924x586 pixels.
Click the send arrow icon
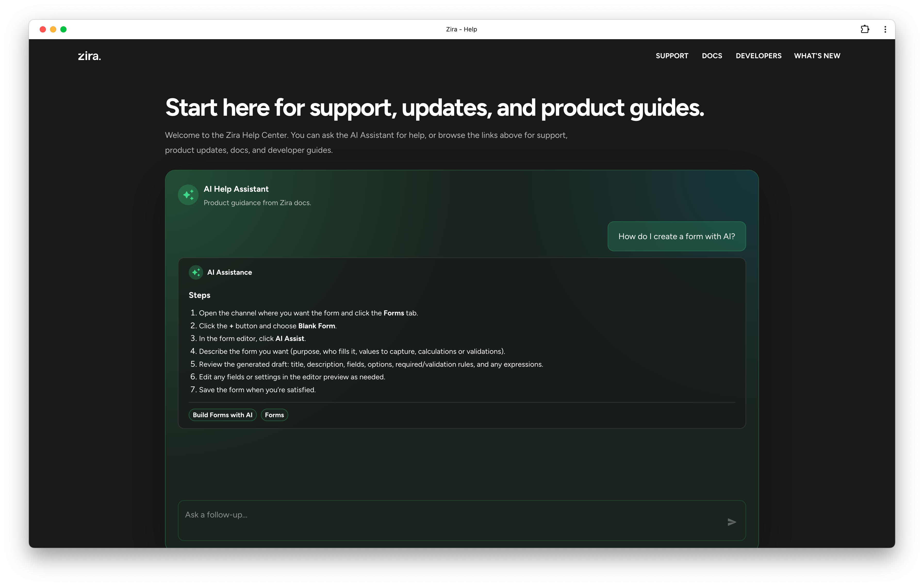point(731,522)
